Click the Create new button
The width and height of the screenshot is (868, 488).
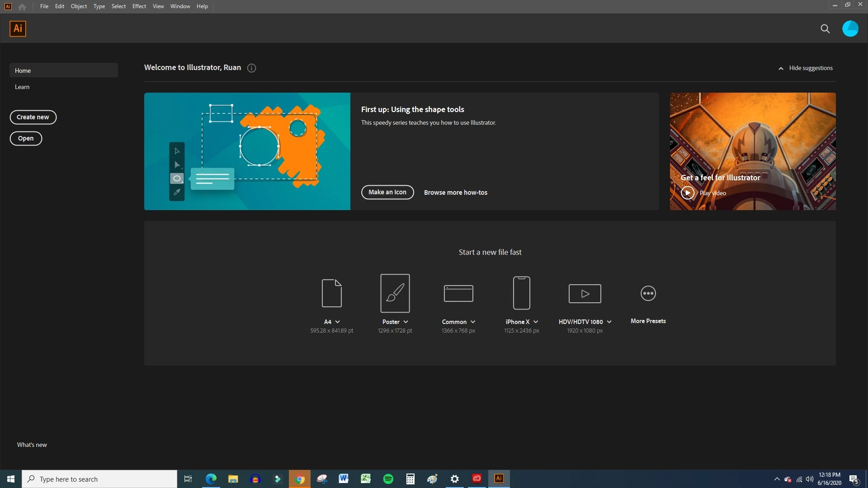[x=33, y=117]
